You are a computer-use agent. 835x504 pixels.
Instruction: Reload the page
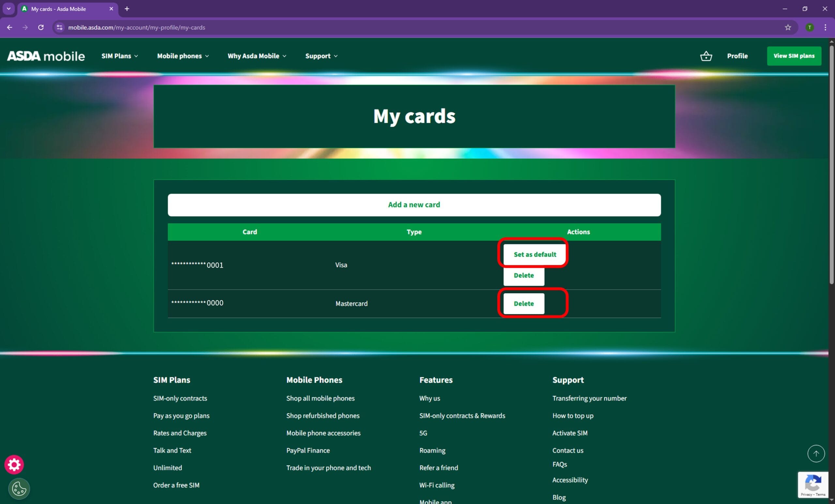pos(41,27)
